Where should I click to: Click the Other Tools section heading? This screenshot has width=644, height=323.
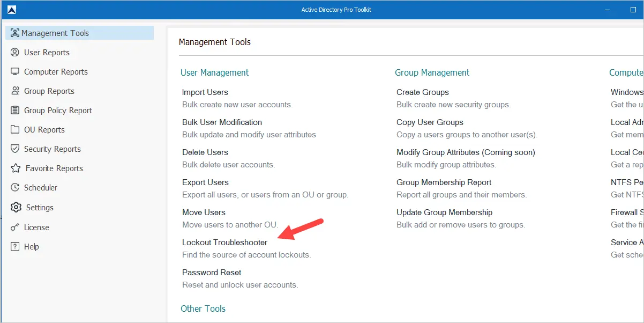tap(203, 309)
